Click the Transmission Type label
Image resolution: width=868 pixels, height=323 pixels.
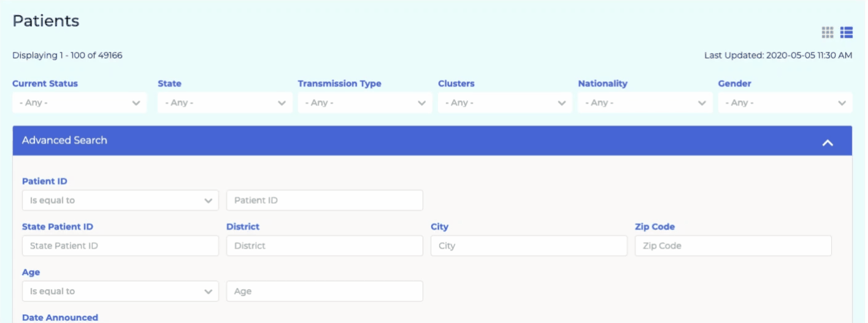339,84
